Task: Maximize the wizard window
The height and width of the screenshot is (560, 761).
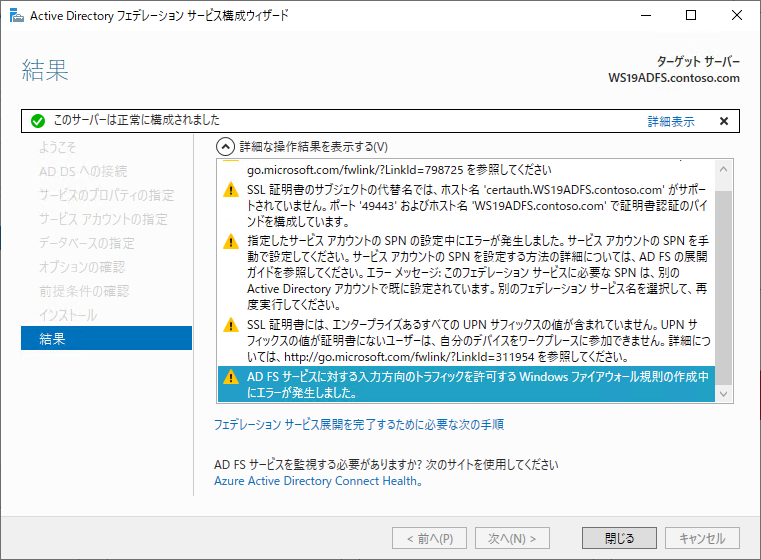Action: tap(691, 16)
